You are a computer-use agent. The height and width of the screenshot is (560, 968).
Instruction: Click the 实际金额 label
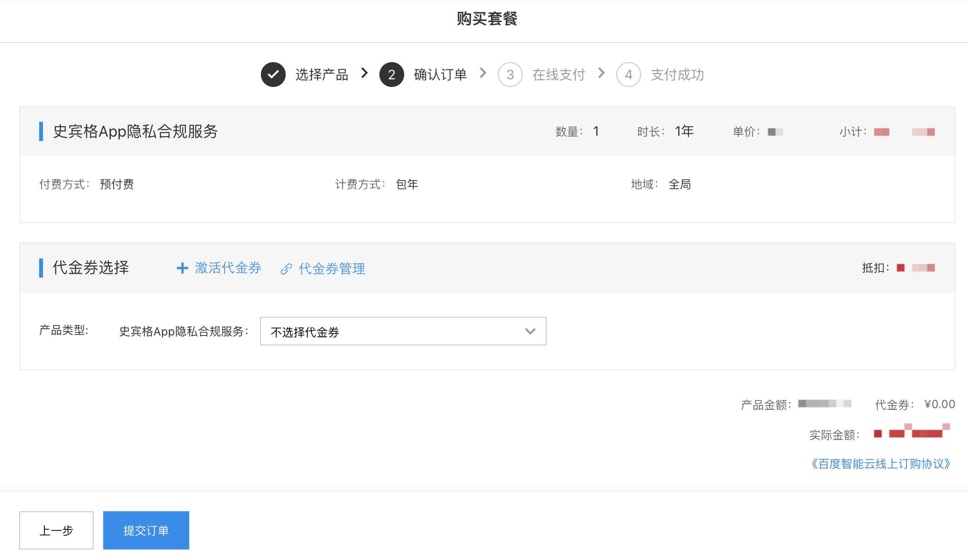835,435
